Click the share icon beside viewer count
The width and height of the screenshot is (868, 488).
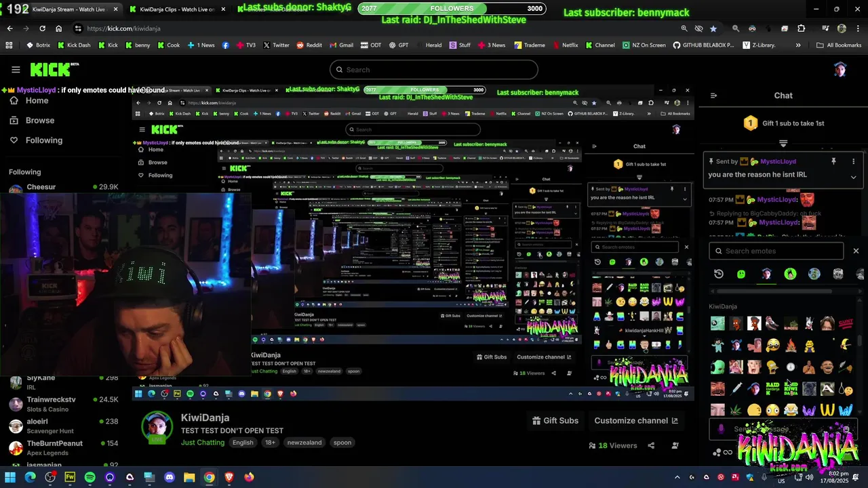pos(651,445)
